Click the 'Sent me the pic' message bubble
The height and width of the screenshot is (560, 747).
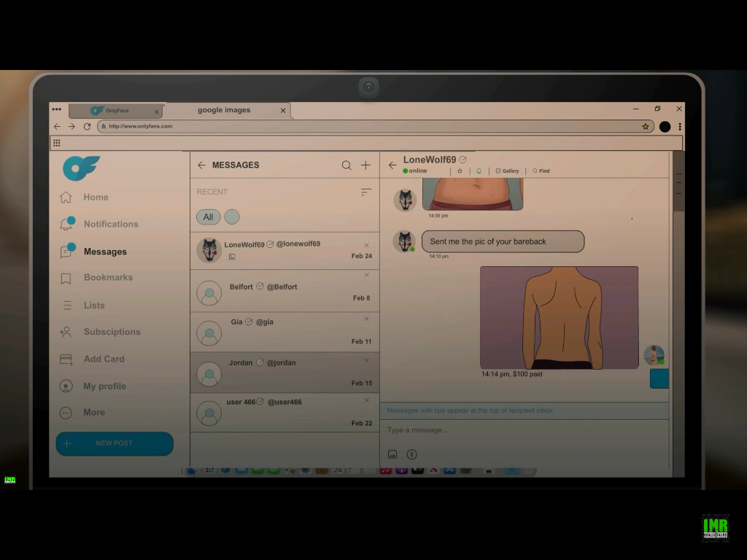pos(503,241)
